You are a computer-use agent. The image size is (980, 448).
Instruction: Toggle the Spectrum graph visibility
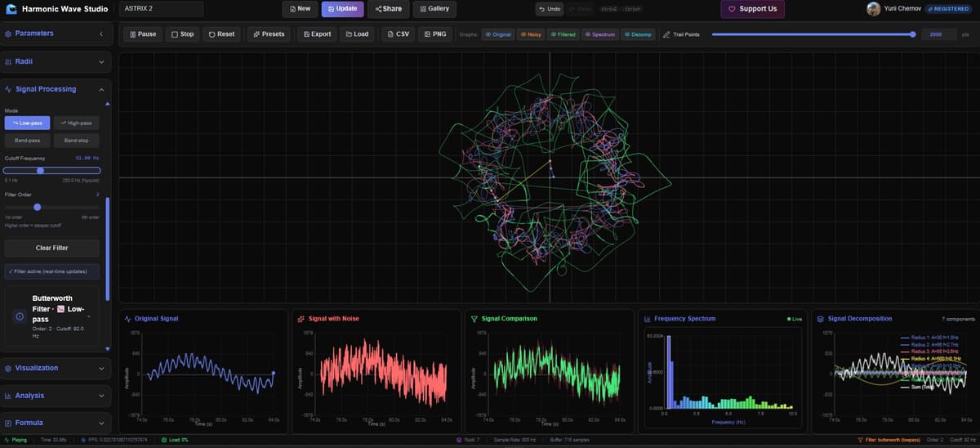point(599,34)
